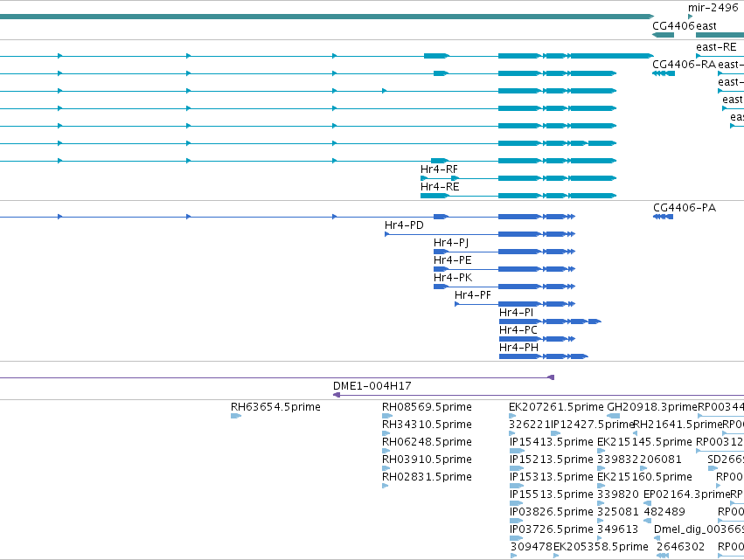Click the east-RE transcript label

click(716, 47)
